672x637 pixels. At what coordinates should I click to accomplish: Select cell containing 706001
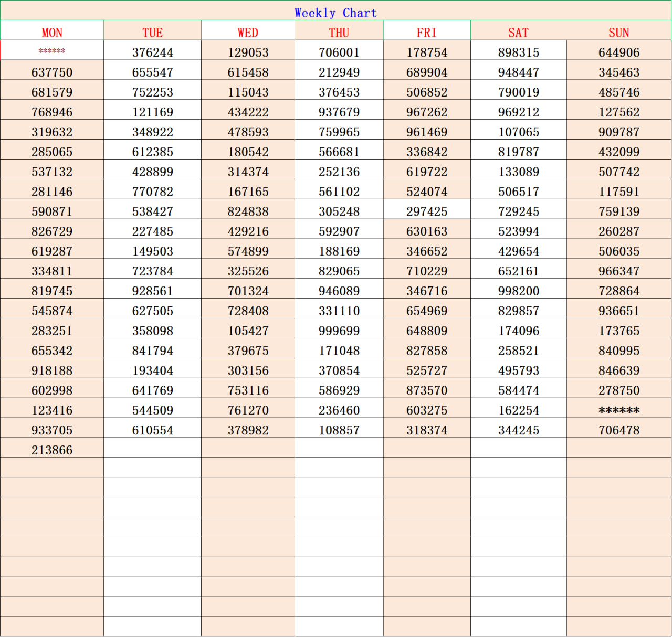click(x=339, y=52)
